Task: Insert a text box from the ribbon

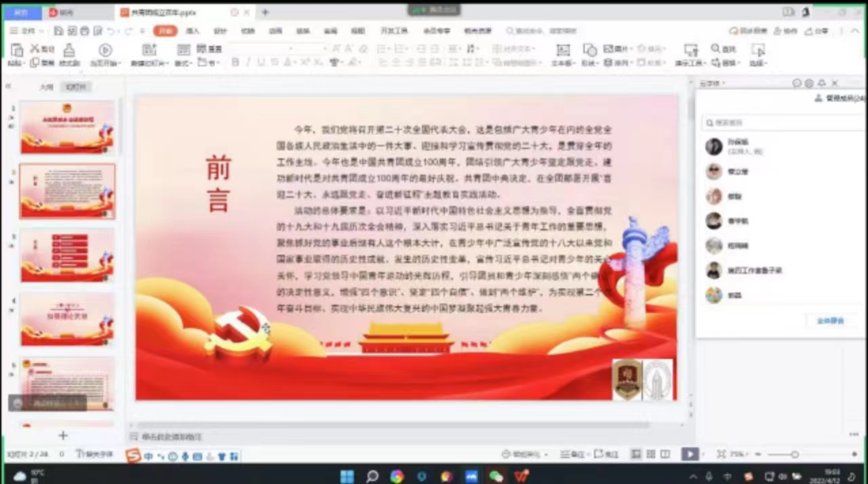Action: [563, 51]
